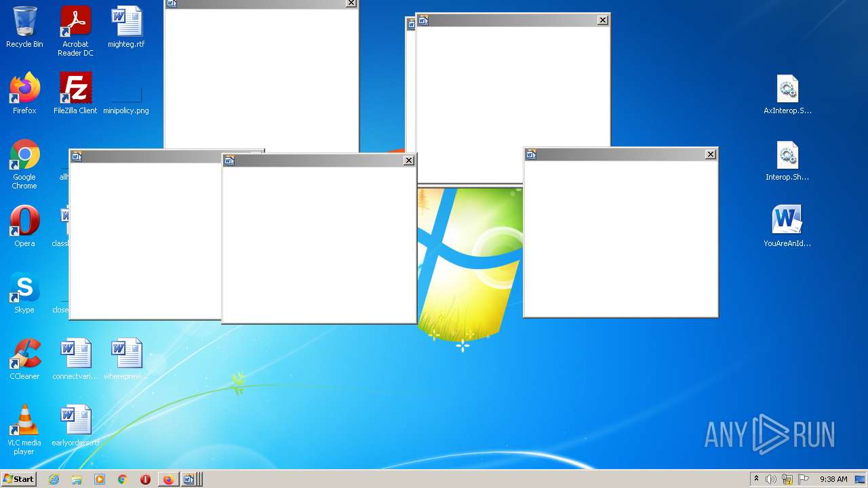
Task: Show hidden system tray icons
Action: point(756,479)
